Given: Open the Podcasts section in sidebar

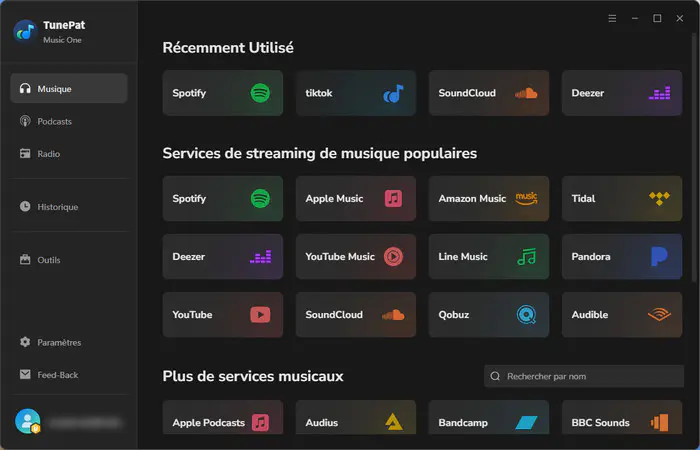Looking at the screenshot, I should click(x=69, y=121).
